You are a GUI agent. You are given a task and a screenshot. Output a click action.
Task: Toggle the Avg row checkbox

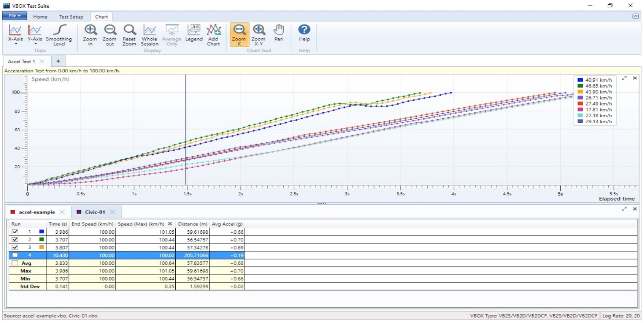[15, 263]
